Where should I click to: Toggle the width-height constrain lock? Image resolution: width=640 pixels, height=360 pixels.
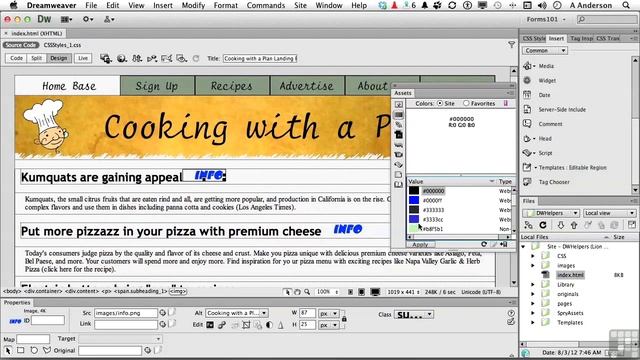(344, 319)
